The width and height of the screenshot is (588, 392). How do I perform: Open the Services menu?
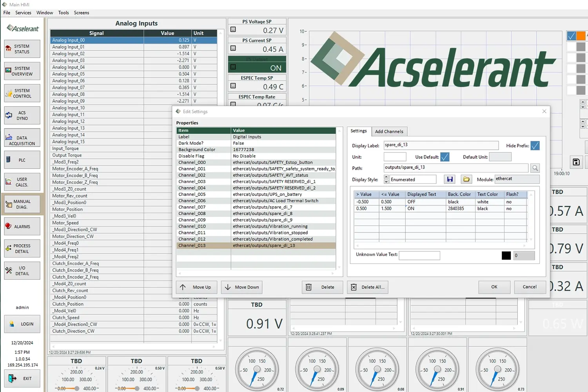pos(23,13)
